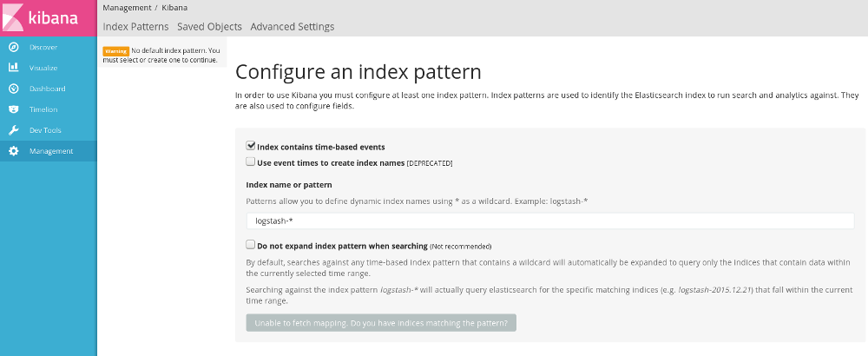Click the Management breadcrumb link
The width and height of the screenshot is (868, 356).
(127, 8)
